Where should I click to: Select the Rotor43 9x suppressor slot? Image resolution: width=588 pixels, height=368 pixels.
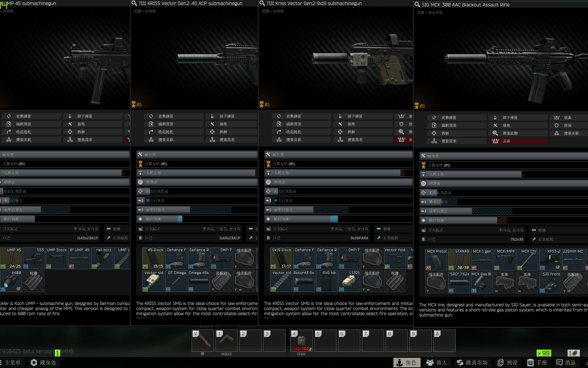click(x=304, y=281)
